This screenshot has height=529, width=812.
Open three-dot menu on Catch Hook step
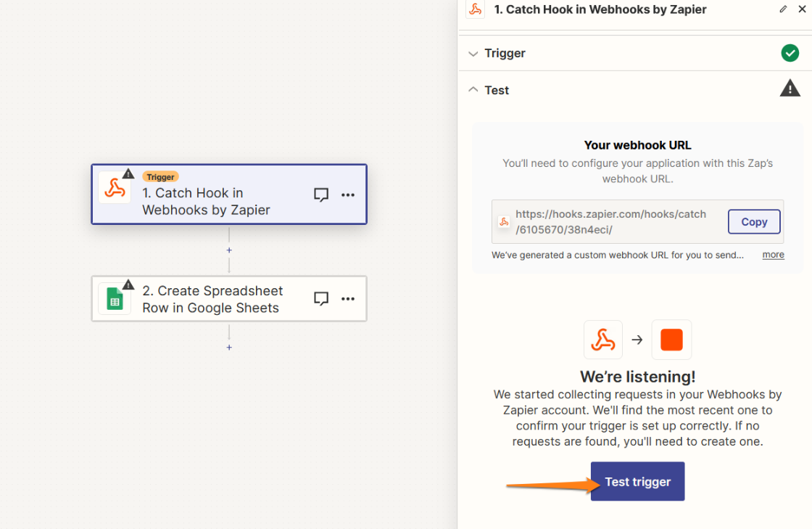[348, 194]
